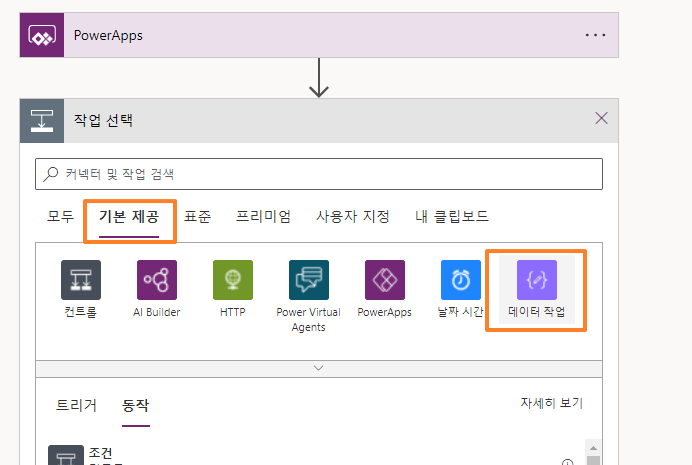Click the 조건 action icon
Viewport: 692px width, 465px height.
pos(66,455)
